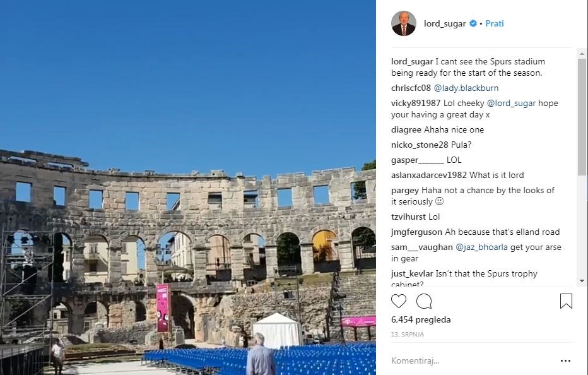Open the @lady.blackburn mention
Image resolution: width=588 pixels, height=375 pixels.
[x=466, y=88]
